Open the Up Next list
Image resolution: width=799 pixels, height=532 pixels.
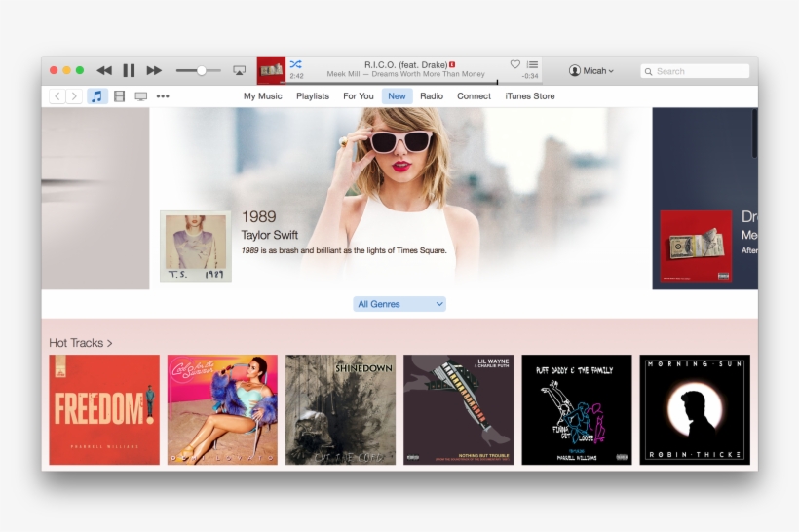tap(532, 64)
